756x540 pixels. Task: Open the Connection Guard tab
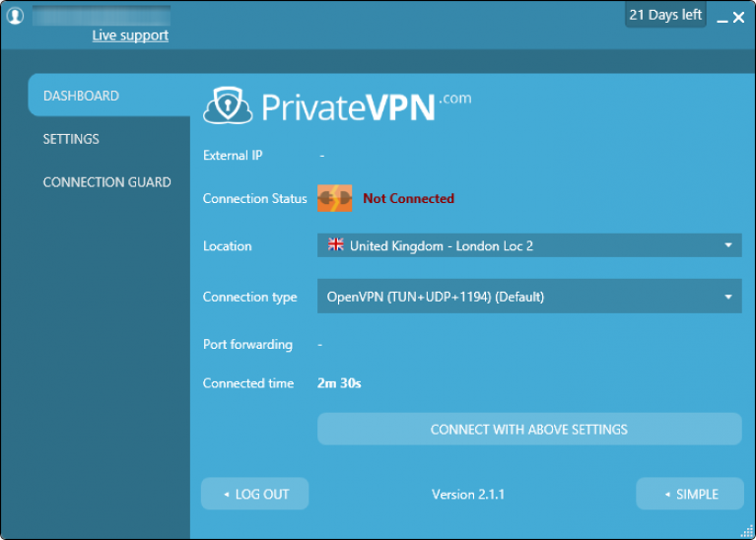click(x=107, y=181)
